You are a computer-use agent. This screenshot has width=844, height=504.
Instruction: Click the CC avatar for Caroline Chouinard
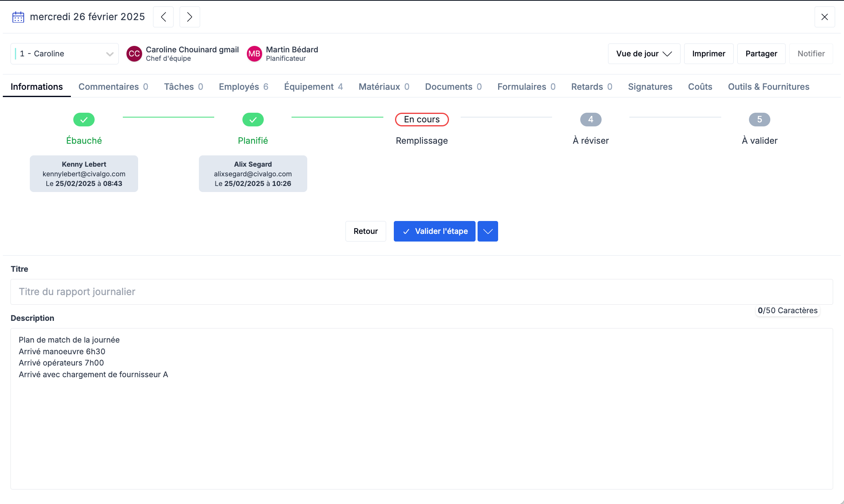click(x=134, y=54)
